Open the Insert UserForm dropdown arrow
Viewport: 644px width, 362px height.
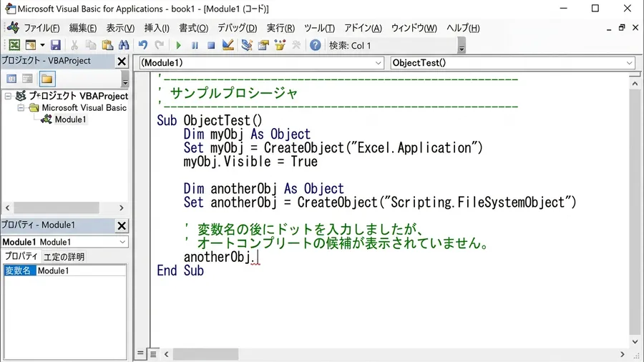pyautogui.click(x=42, y=45)
